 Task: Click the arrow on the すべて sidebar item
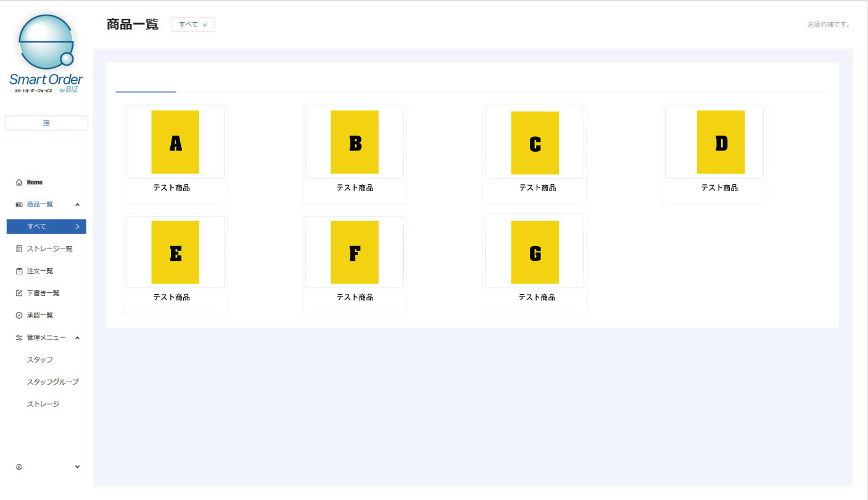[x=77, y=227]
